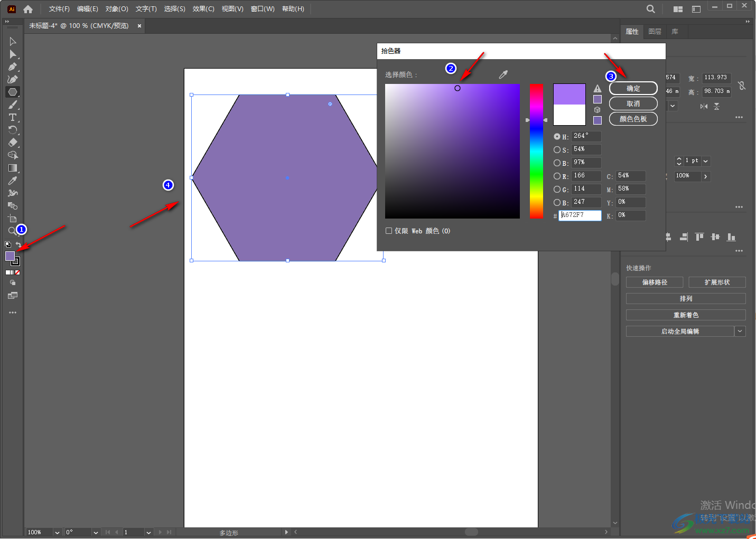
Task: Select the Direct Selection tool
Action: click(x=13, y=54)
